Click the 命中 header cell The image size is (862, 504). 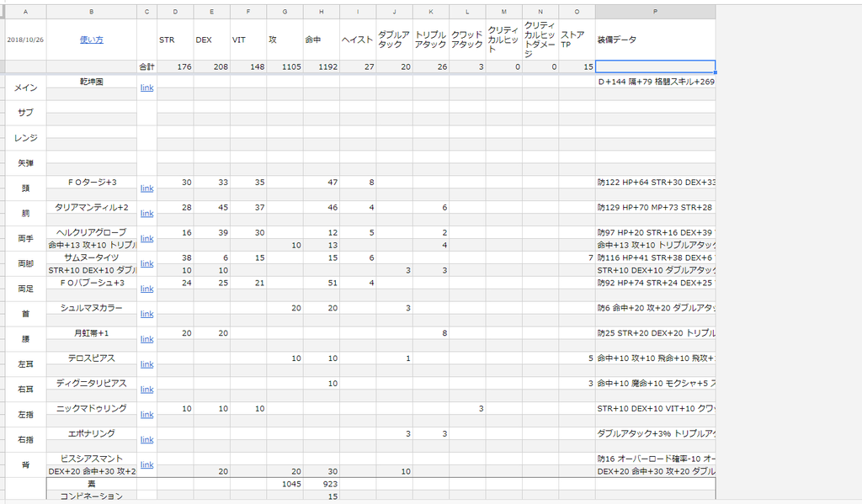coord(322,40)
